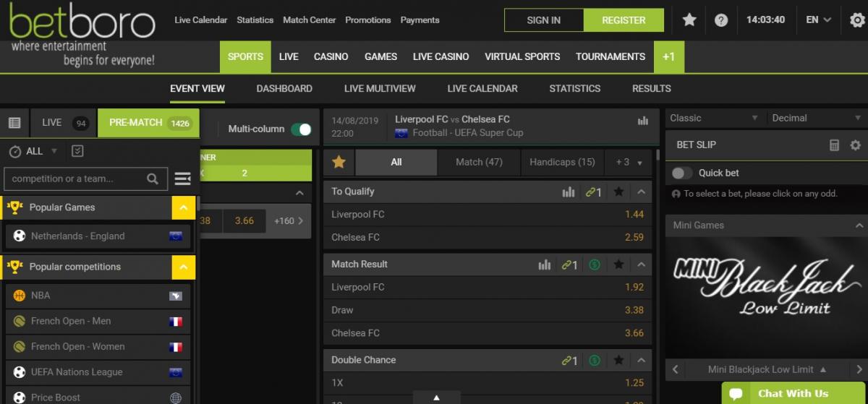The height and width of the screenshot is (404, 868).
Task: Enable the Quick bet switch
Action: pyautogui.click(x=682, y=173)
